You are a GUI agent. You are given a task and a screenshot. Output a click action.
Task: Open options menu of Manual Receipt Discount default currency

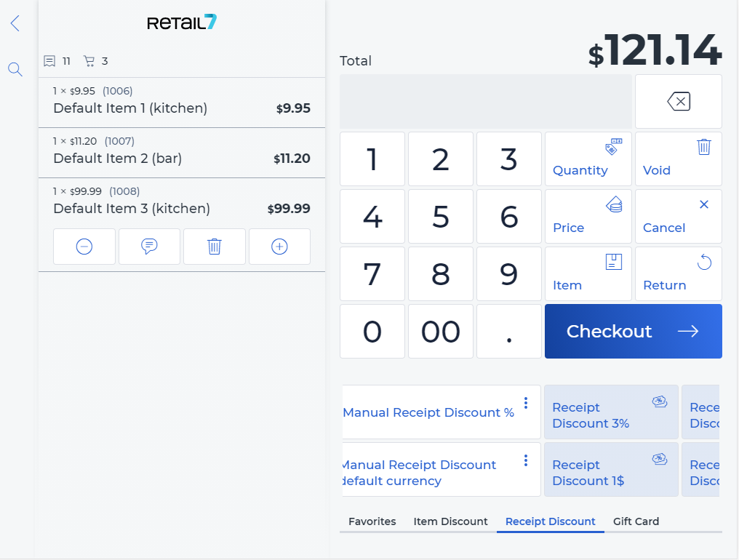click(x=526, y=460)
